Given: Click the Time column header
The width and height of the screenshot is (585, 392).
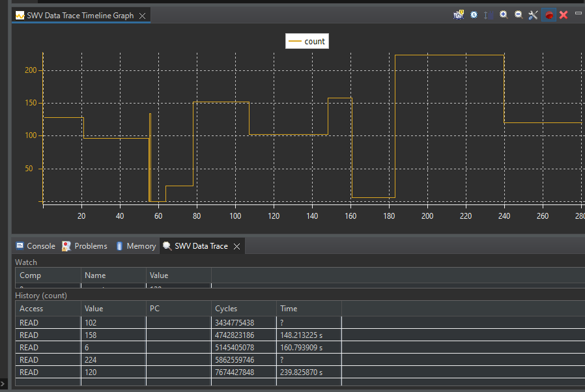Looking at the screenshot, I should pyautogui.click(x=309, y=309).
